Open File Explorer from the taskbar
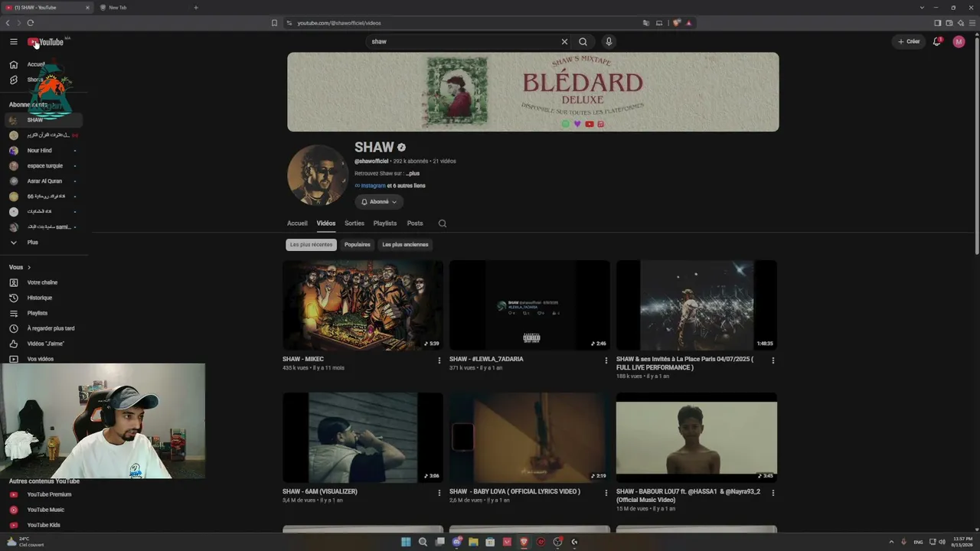The width and height of the screenshot is (980, 551). click(x=473, y=542)
